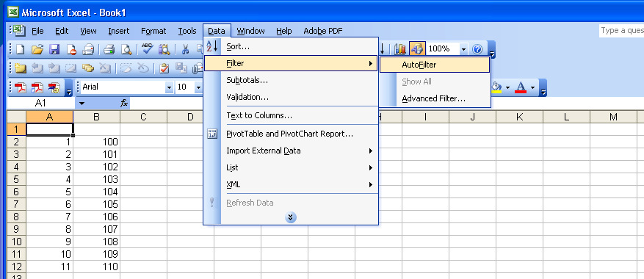The width and height of the screenshot is (644, 279).
Task: Expand Import External Data submenu
Action: 291,151
